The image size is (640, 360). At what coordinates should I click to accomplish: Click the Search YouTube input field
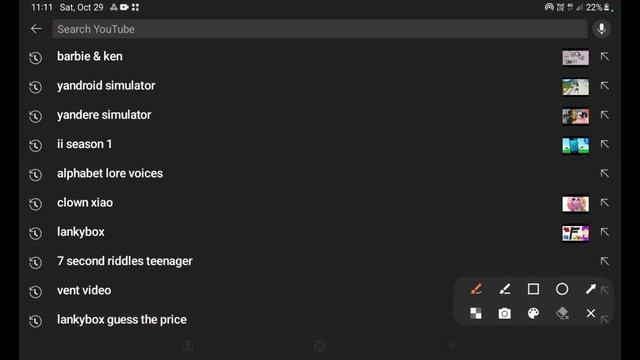click(320, 29)
